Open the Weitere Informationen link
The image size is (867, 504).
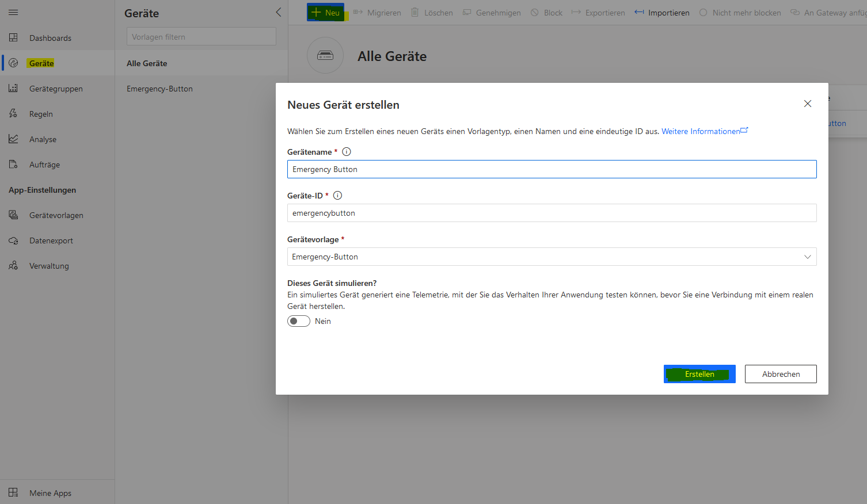pos(704,131)
